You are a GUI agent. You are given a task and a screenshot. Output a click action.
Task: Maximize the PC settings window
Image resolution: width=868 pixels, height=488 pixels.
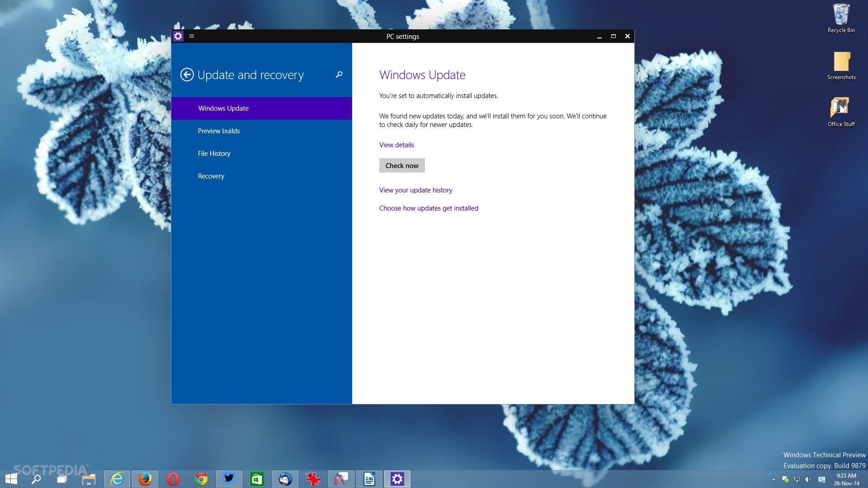(x=613, y=36)
